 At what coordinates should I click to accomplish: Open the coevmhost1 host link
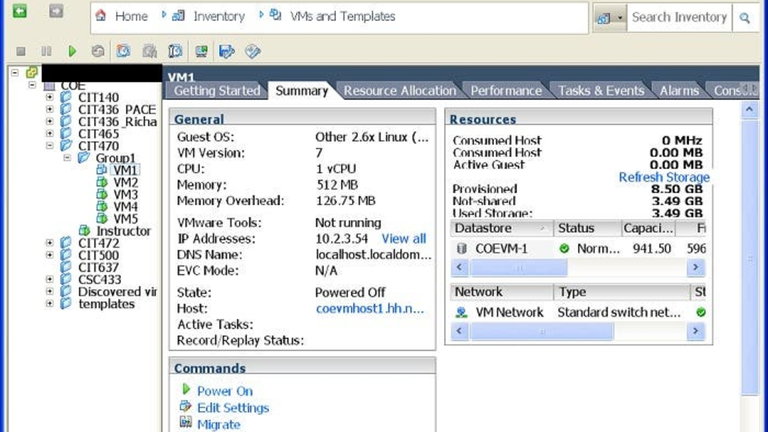pyautogui.click(x=370, y=309)
